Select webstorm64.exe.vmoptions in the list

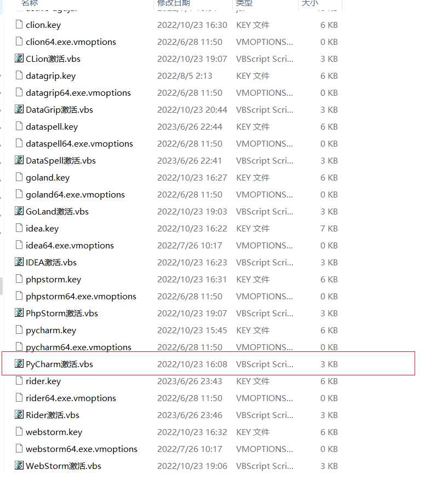point(81,449)
